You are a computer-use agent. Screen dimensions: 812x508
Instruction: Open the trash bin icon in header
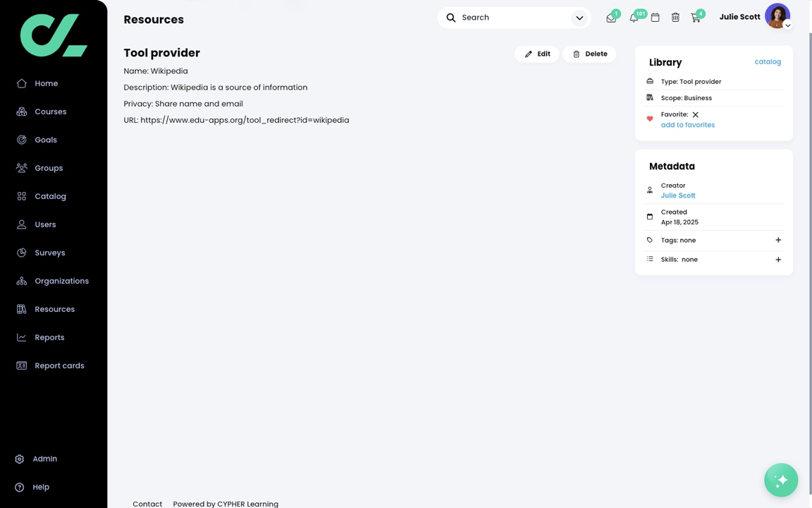(675, 18)
